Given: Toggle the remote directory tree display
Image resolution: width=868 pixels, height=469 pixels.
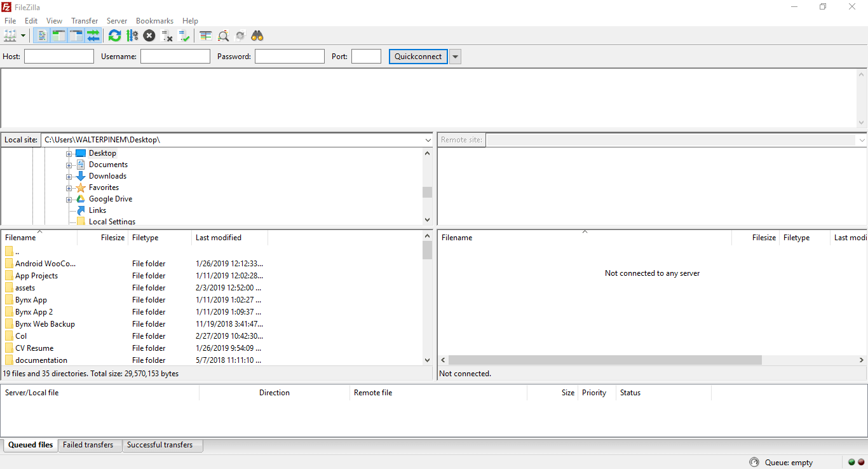Looking at the screenshot, I should point(76,36).
